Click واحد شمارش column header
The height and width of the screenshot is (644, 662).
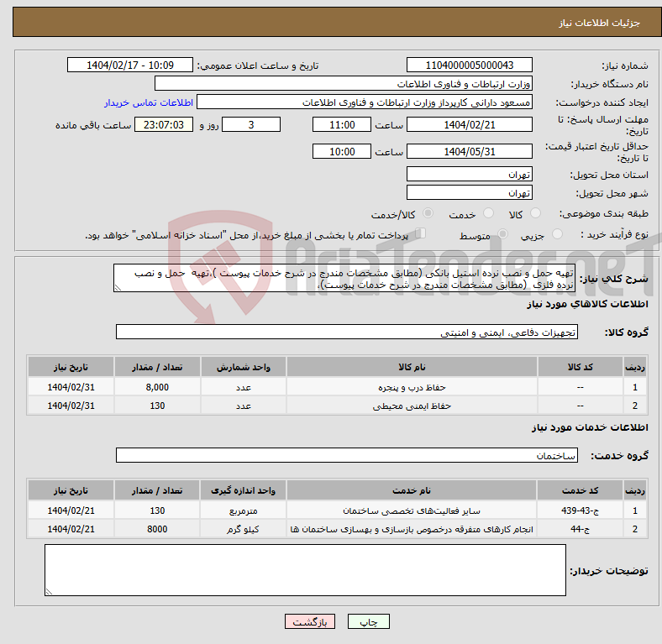[x=243, y=367]
